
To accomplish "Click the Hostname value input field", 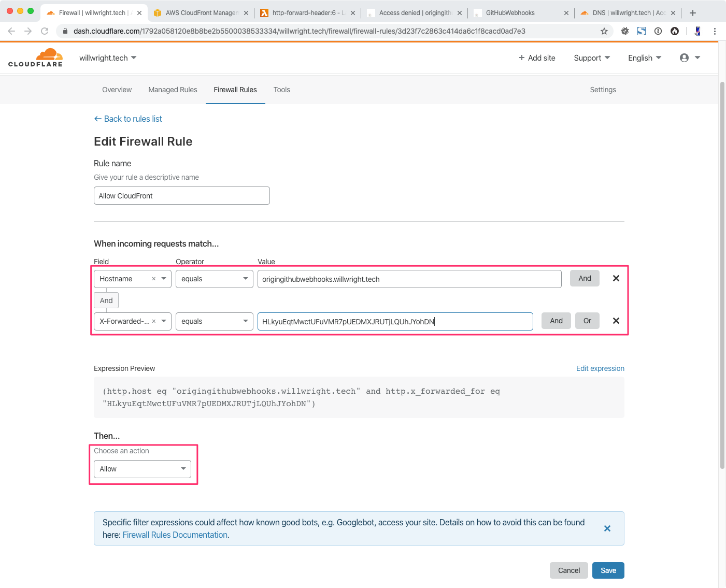I will coord(409,279).
